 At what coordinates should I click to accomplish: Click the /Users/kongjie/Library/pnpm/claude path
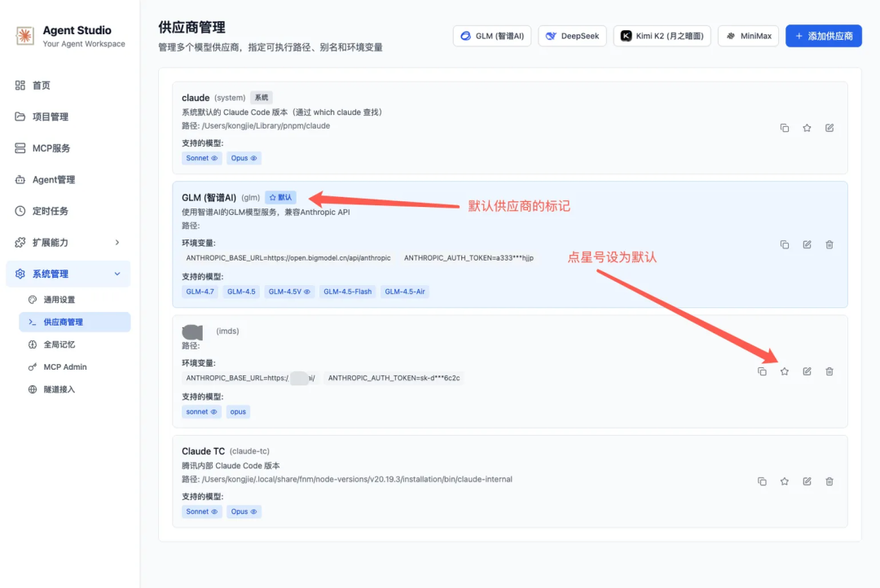266,125
